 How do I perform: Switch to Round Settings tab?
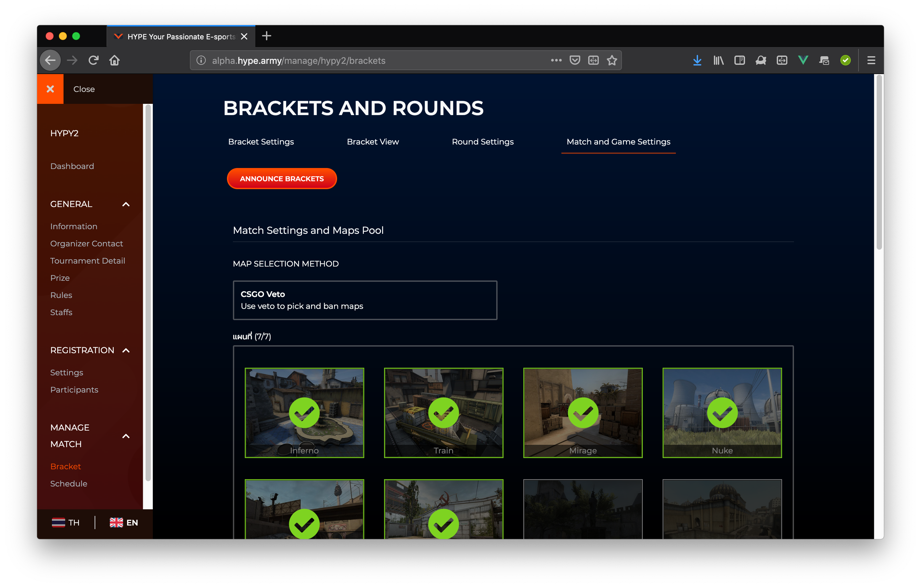(483, 142)
